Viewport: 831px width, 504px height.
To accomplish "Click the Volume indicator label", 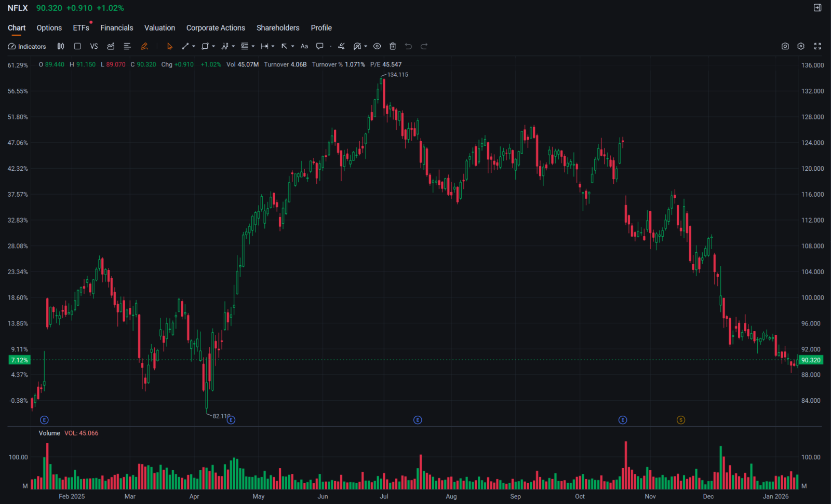I will (x=49, y=433).
